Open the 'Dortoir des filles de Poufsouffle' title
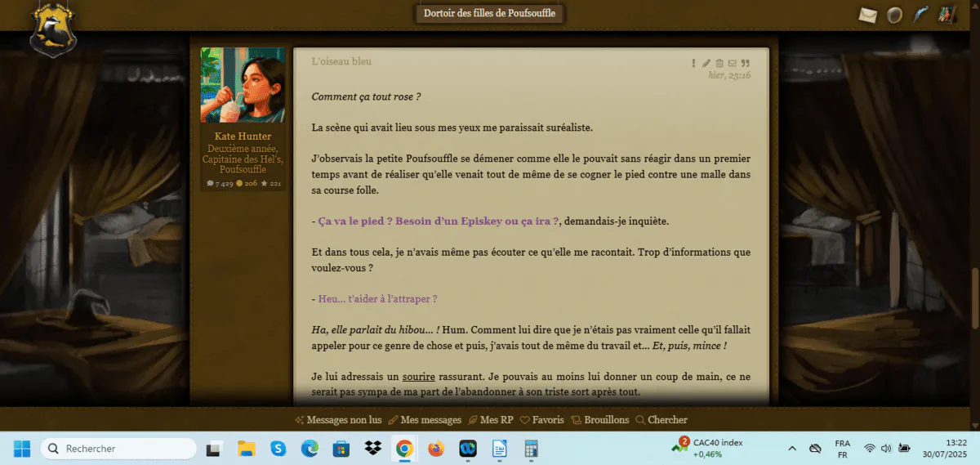Image resolution: width=980 pixels, height=465 pixels. (x=490, y=13)
